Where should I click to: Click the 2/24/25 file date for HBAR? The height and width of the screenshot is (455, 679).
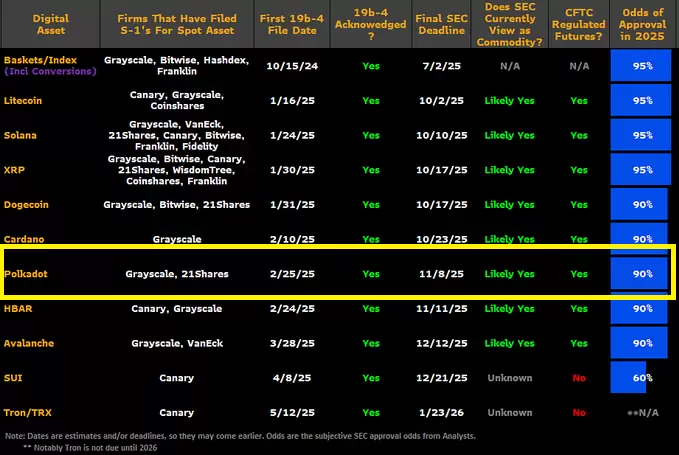pyautogui.click(x=292, y=308)
